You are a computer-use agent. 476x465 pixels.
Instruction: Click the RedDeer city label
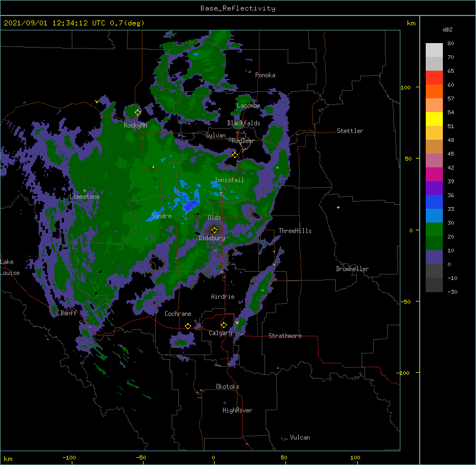pyautogui.click(x=243, y=141)
